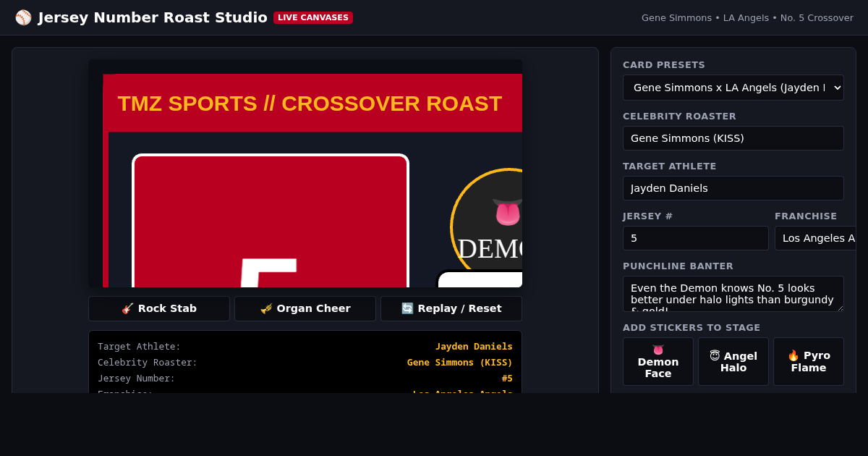Click the #5 jersey number value
The image size is (868, 456).
coord(507,379)
